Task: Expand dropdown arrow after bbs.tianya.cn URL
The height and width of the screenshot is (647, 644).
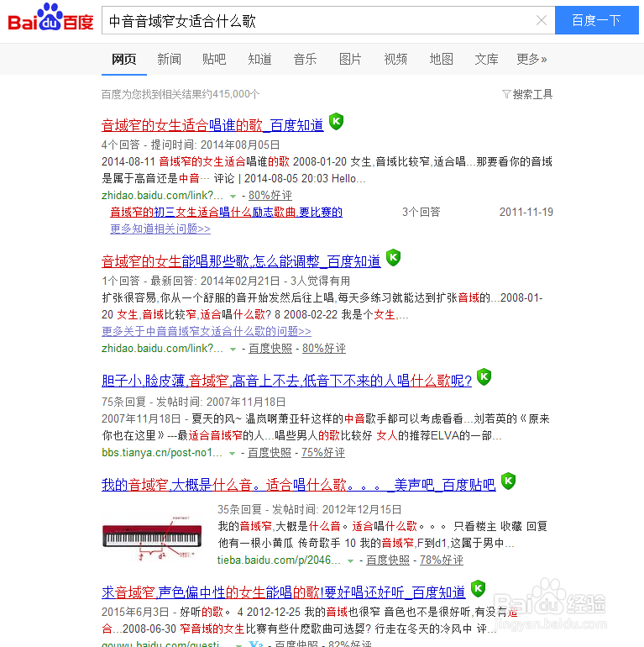Action: tap(232, 454)
